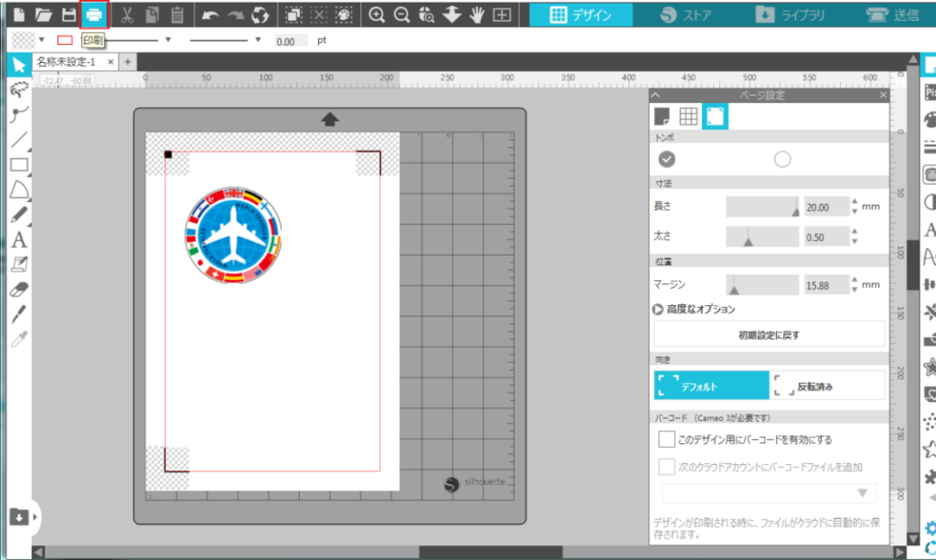Select the Text tool
This screenshot has width=936, height=560.
pos(19,239)
